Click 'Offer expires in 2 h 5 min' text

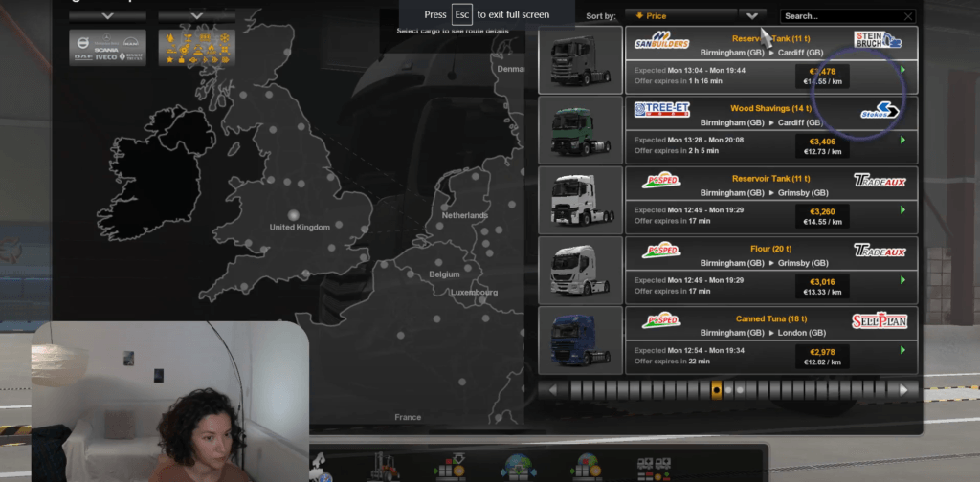[x=677, y=151]
